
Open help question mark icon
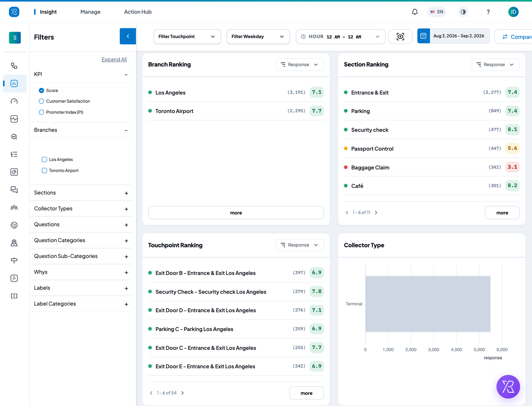(488, 12)
